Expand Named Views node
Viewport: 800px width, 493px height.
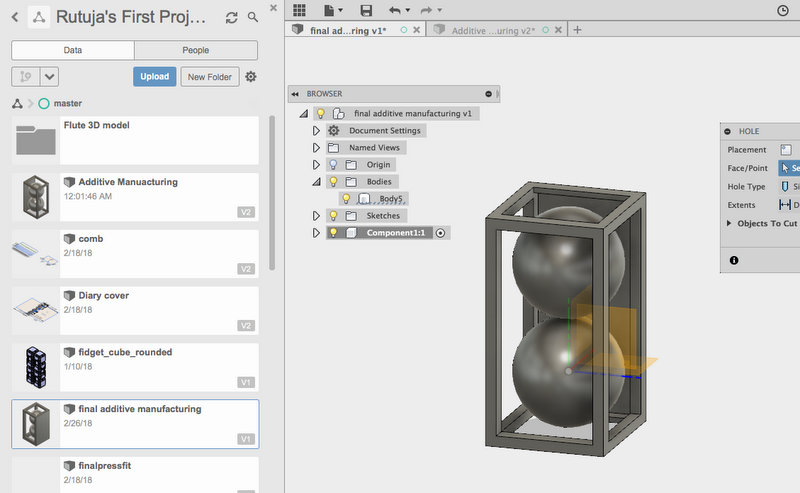pyautogui.click(x=316, y=147)
